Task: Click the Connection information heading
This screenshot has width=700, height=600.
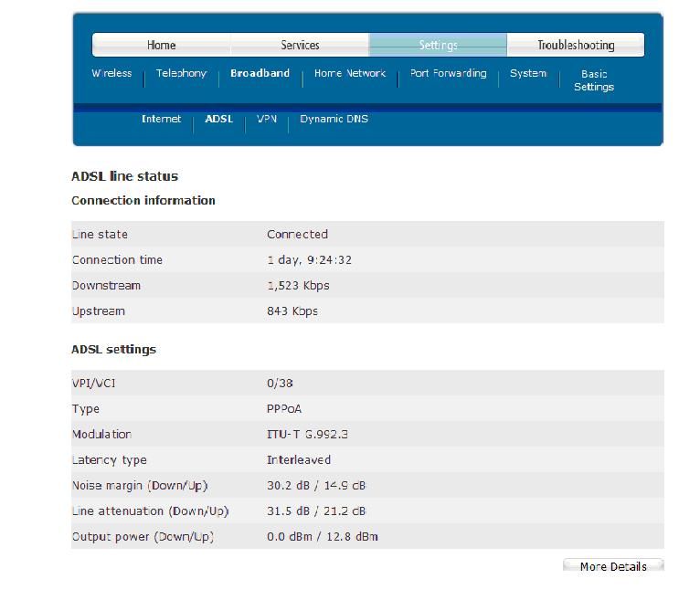Action: 143,200
